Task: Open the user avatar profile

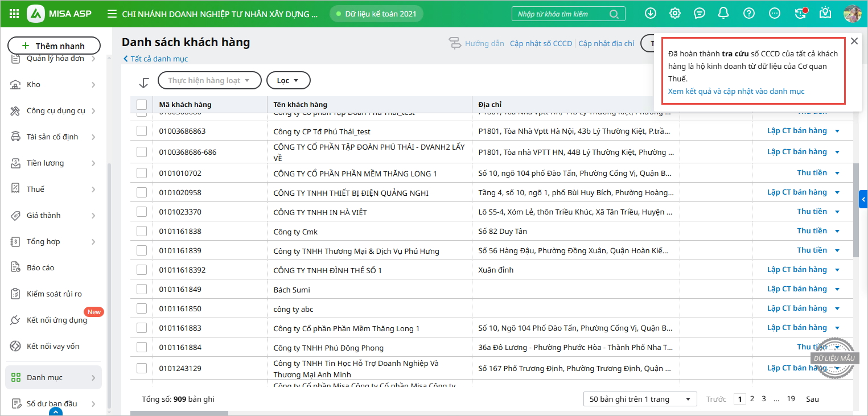Action: [x=852, y=14]
